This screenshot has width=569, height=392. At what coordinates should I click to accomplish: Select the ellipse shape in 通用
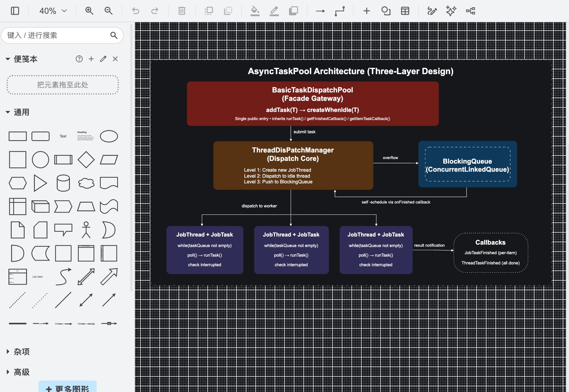point(109,136)
